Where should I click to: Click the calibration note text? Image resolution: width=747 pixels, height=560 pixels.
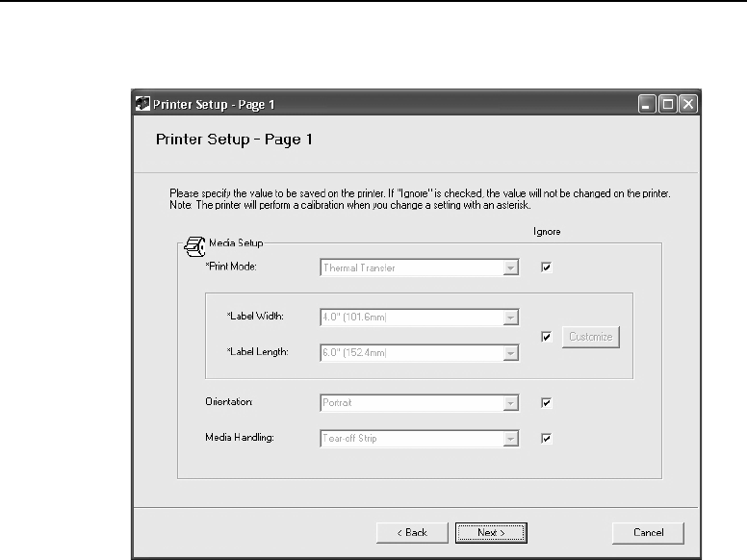point(350,205)
